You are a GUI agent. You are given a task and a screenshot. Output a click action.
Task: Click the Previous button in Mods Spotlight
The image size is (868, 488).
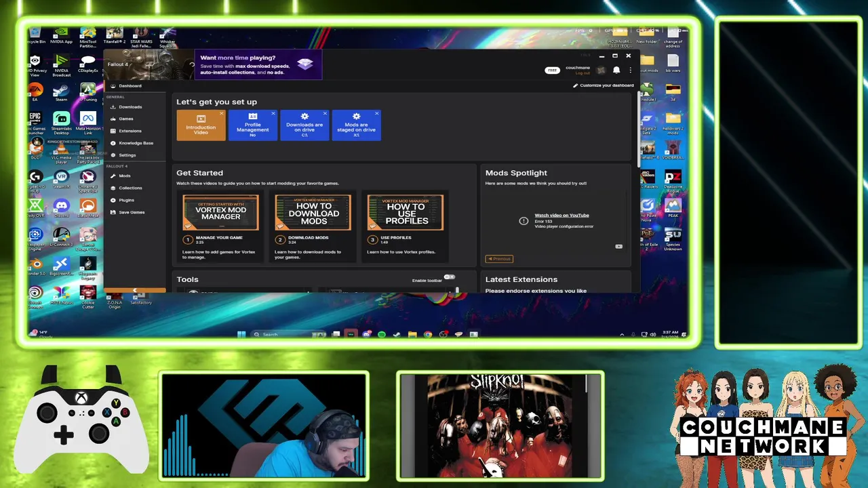pos(499,259)
